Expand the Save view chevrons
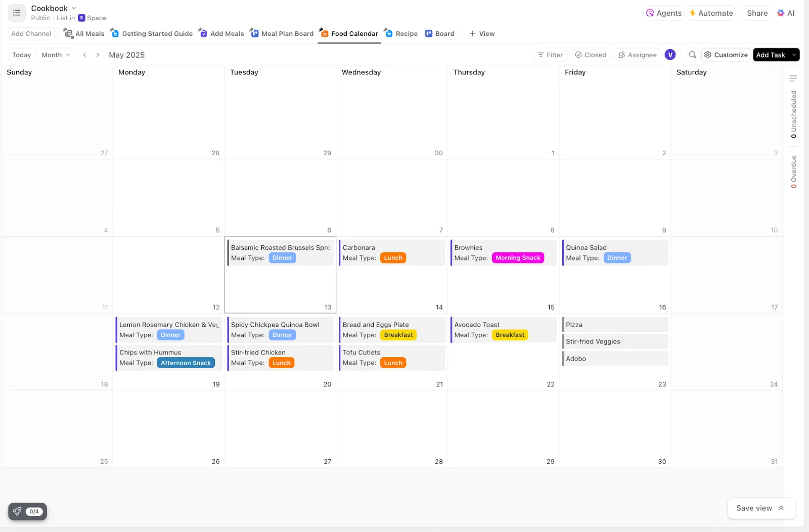 [x=781, y=508]
